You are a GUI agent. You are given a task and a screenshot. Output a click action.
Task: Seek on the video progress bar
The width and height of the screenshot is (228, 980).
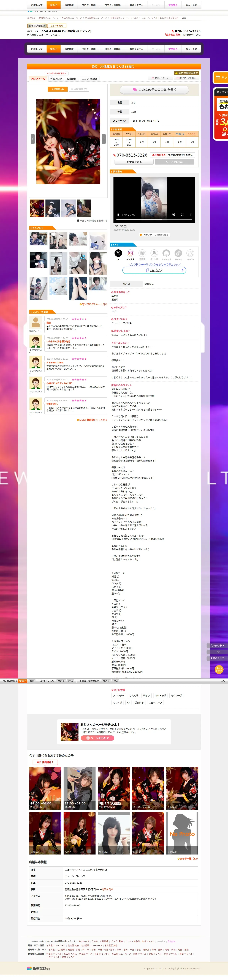154,219
